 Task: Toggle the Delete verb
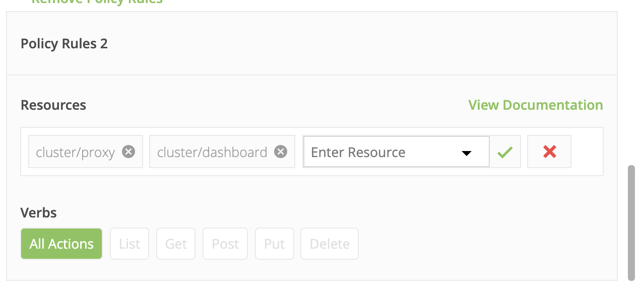[330, 244]
